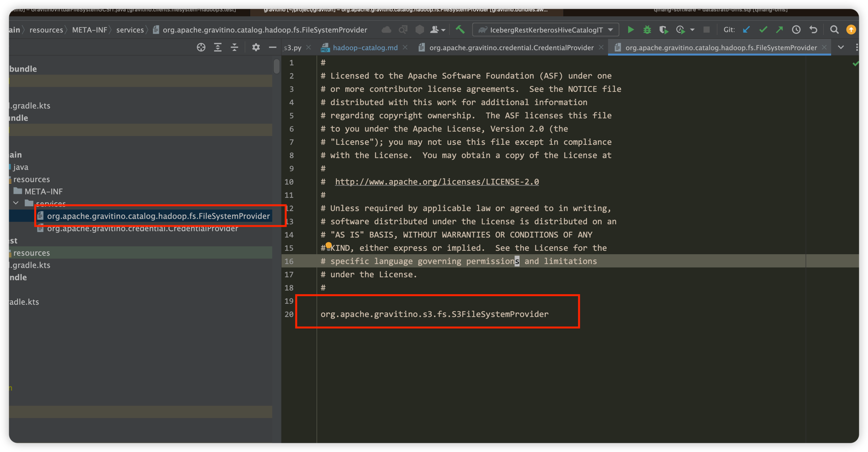868x452 pixels.
Task: Push commits with Git green arrow
Action: click(779, 30)
